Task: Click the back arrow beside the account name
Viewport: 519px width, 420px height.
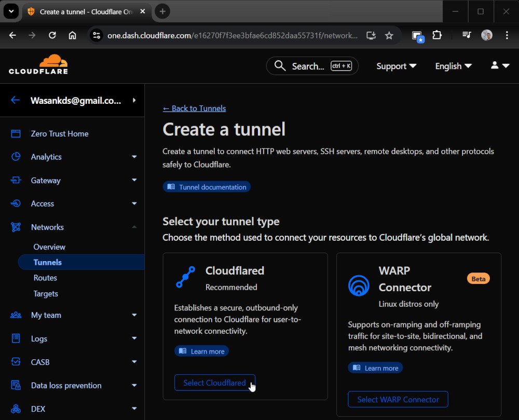Action: coord(15,100)
